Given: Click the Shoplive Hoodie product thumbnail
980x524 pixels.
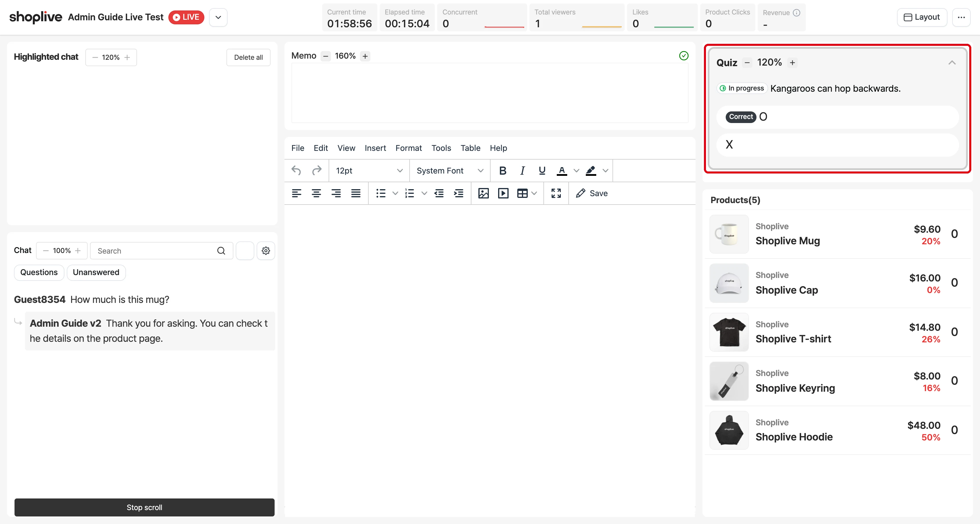Looking at the screenshot, I should (729, 430).
